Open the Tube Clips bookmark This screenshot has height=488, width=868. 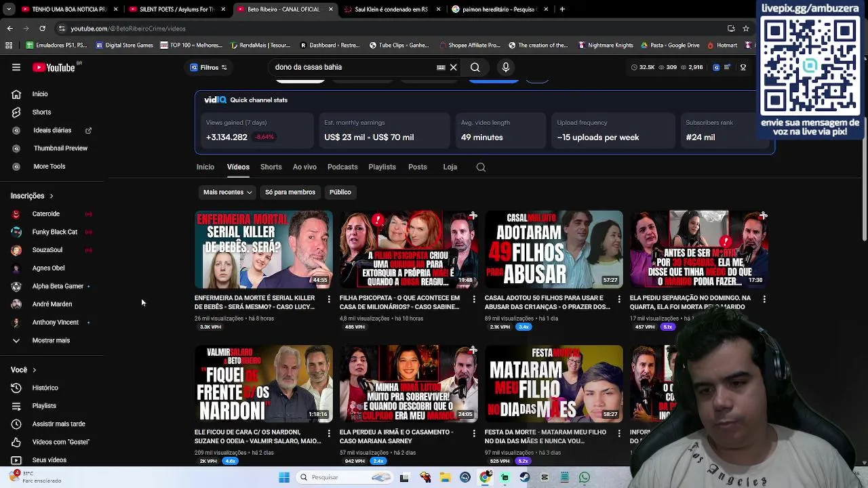[x=399, y=45]
